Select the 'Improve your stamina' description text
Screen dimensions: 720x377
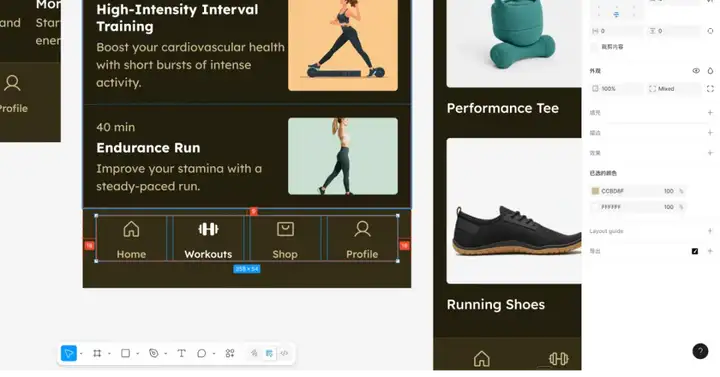(179, 177)
